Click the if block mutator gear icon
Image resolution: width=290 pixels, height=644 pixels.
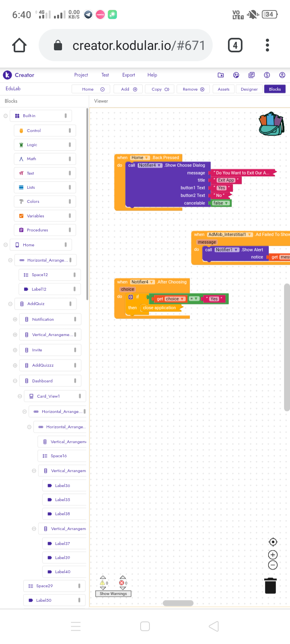130,297
